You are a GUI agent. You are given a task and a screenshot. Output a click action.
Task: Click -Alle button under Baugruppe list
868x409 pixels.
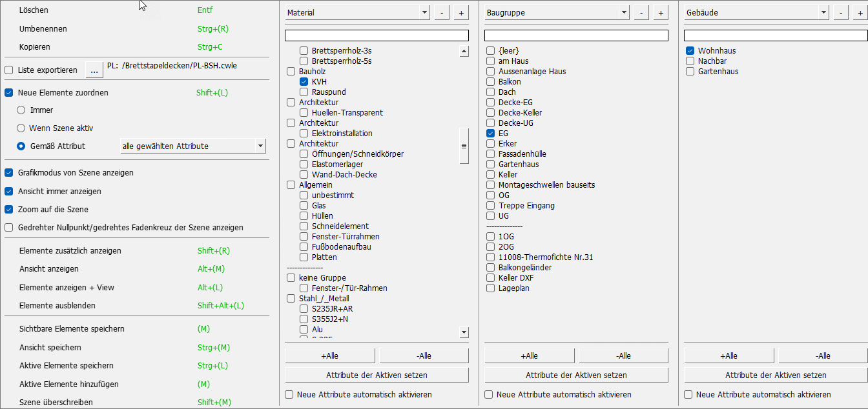(623, 356)
